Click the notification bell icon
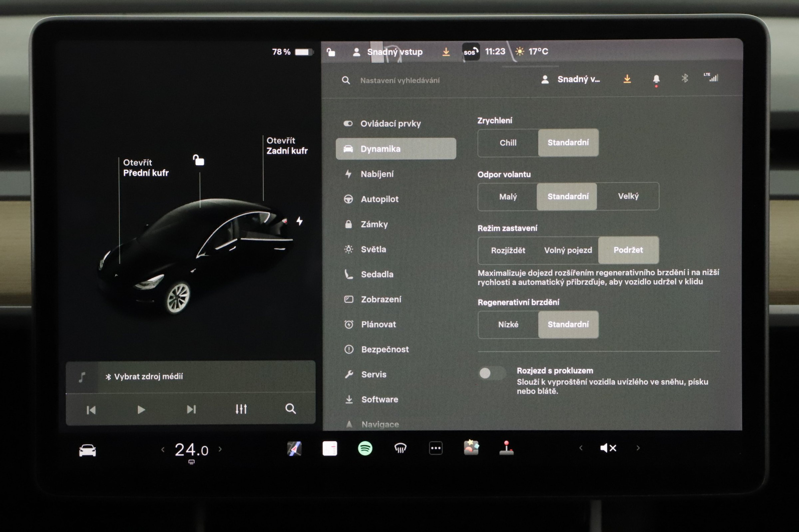Screen dimensions: 799x532 (x=656, y=79)
